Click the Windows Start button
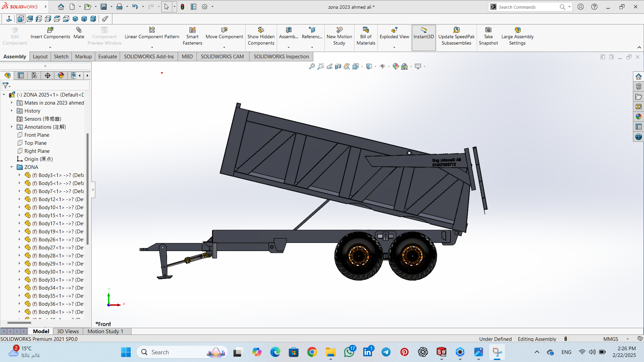This screenshot has height=362, width=644. [x=126, y=352]
